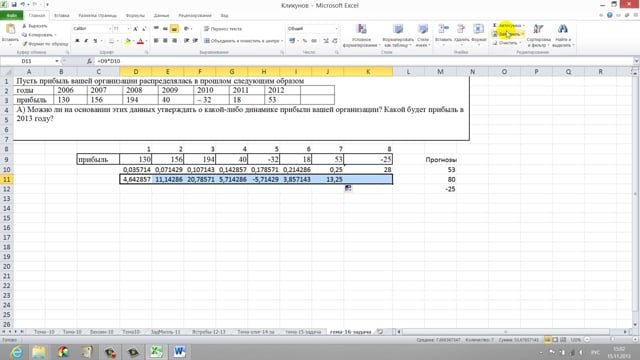Toggle Wrap Text (Перенос текста)
The width and height of the screenshot is (640, 360).
point(223,29)
